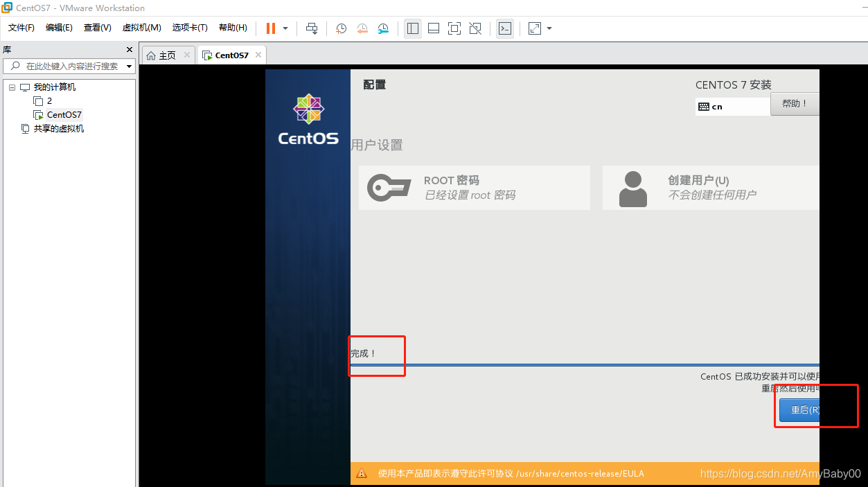Click the orange warning triangle icon
Viewport: 868px width, 487px height.
point(362,474)
